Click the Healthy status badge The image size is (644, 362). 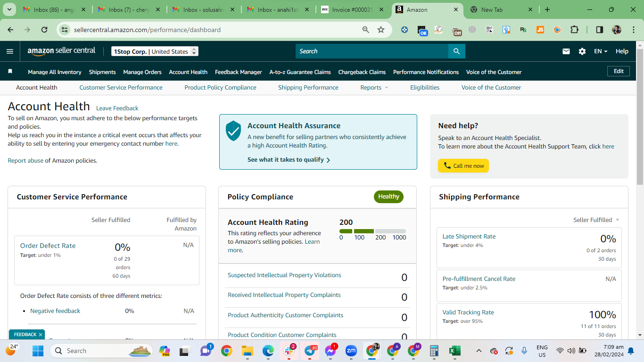coord(388,197)
